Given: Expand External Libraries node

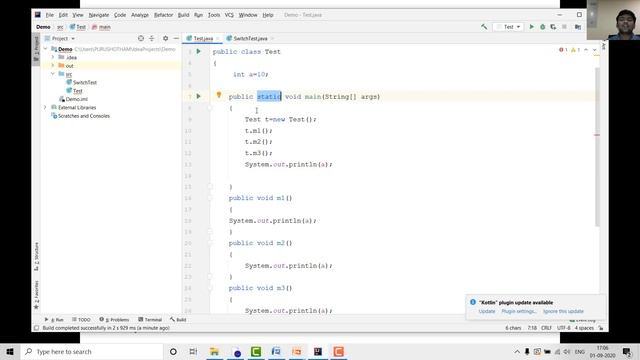Looking at the screenshot, I should [46, 107].
